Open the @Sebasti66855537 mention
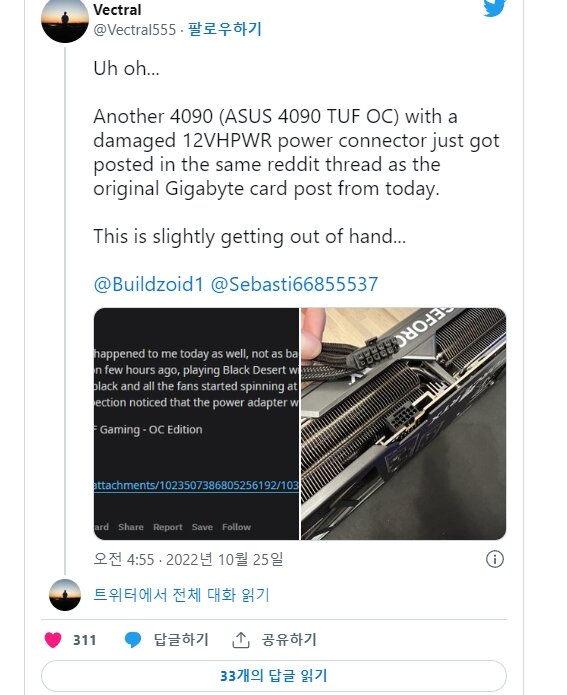 pyautogui.click(x=294, y=284)
